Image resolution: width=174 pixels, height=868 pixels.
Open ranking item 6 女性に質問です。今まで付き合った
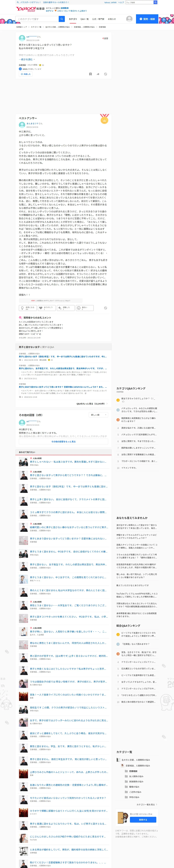[x=138, y=441]
